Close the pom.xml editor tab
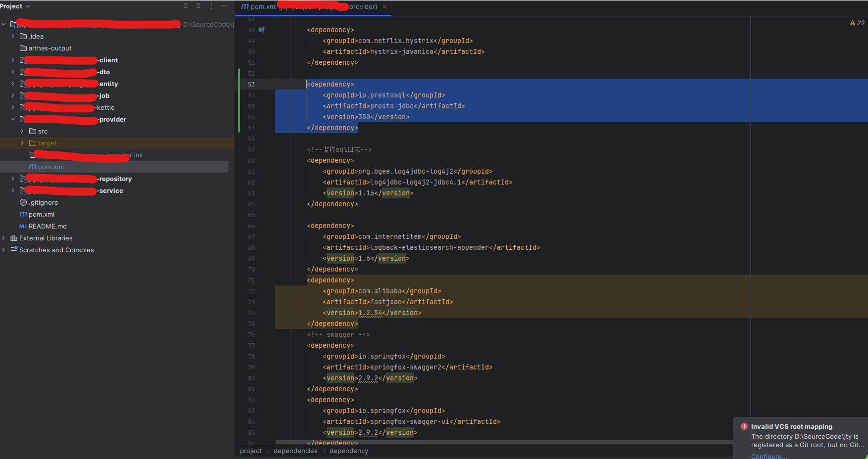The width and height of the screenshot is (868, 459). [385, 6]
